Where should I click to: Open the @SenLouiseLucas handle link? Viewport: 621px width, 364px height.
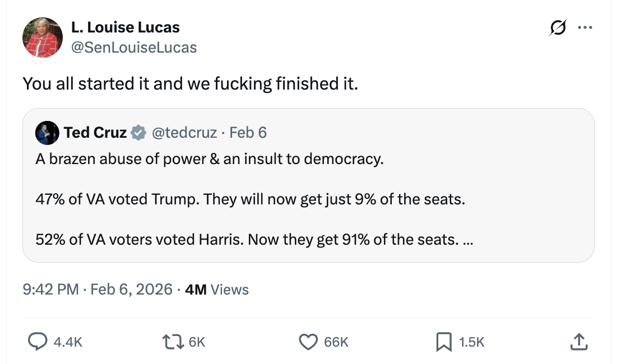tap(134, 48)
